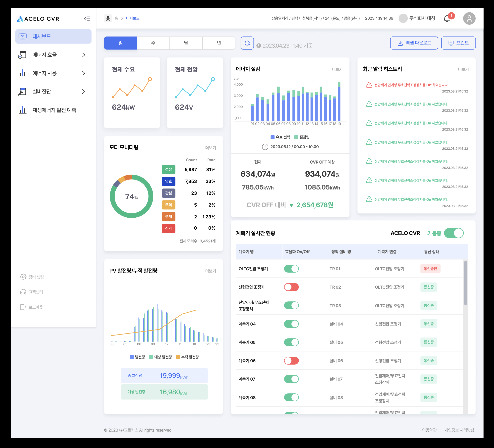Viewport: 494px width, 448px height.
Task: Switch to the 주 period tab
Action: (x=153, y=43)
